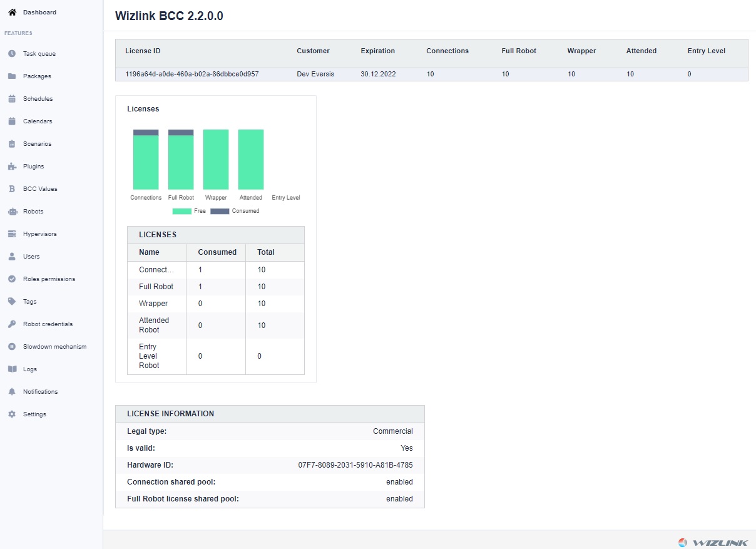Click the Consumed column header in Licenses table
The width and height of the screenshot is (756, 549).
tap(217, 252)
